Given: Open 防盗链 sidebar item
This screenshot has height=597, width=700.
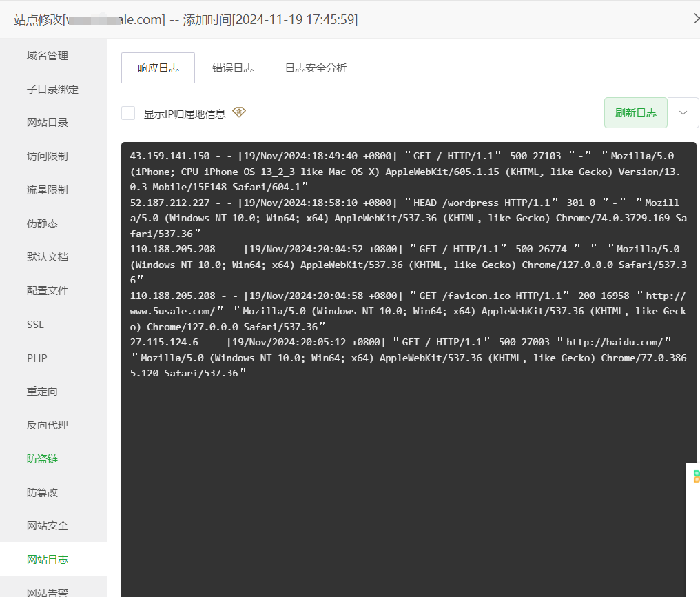Looking at the screenshot, I should pyautogui.click(x=43, y=459).
